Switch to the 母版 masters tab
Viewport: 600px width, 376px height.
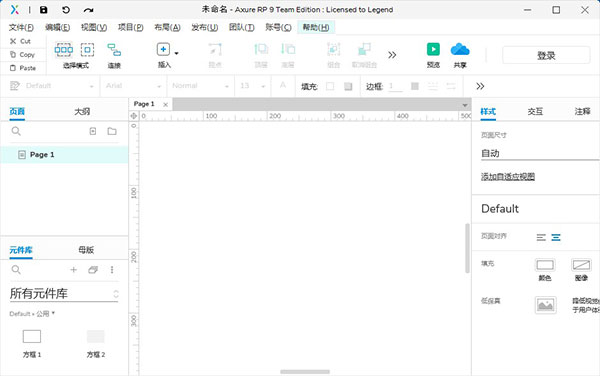(x=86, y=250)
